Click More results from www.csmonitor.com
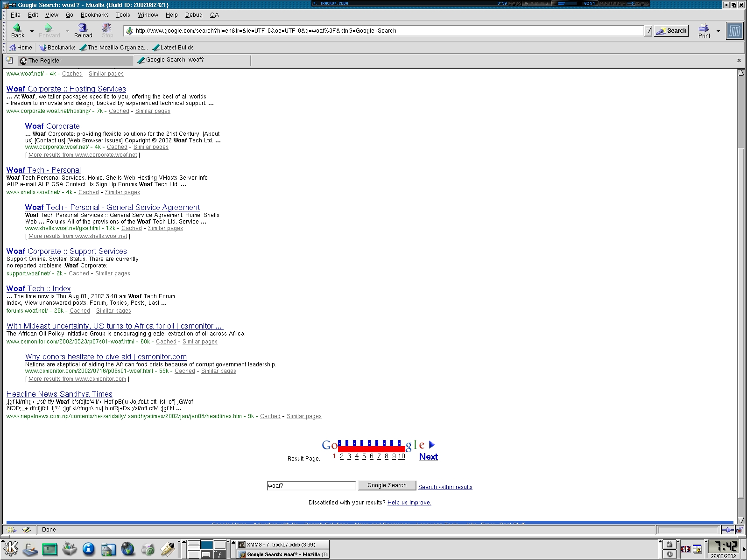The height and width of the screenshot is (560, 747). [x=77, y=379]
